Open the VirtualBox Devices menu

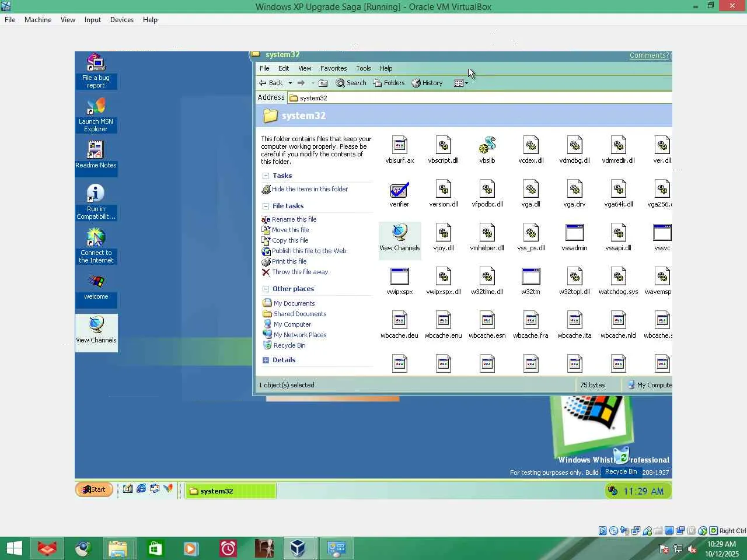pos(121,19)
